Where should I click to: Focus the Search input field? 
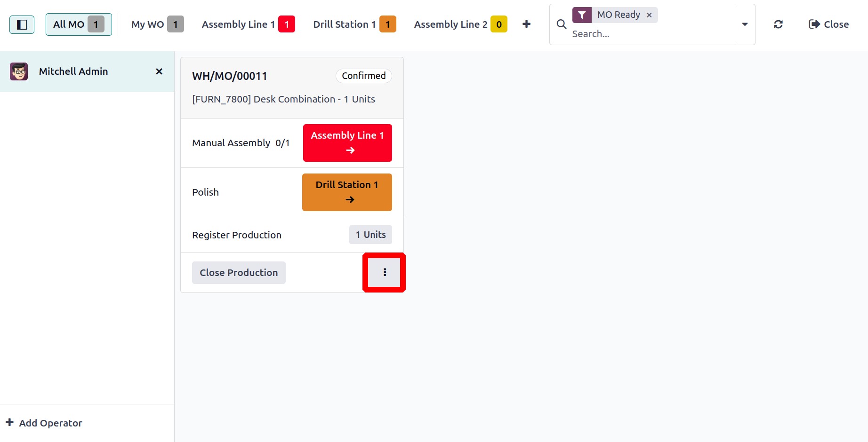(x=652, y=34)
